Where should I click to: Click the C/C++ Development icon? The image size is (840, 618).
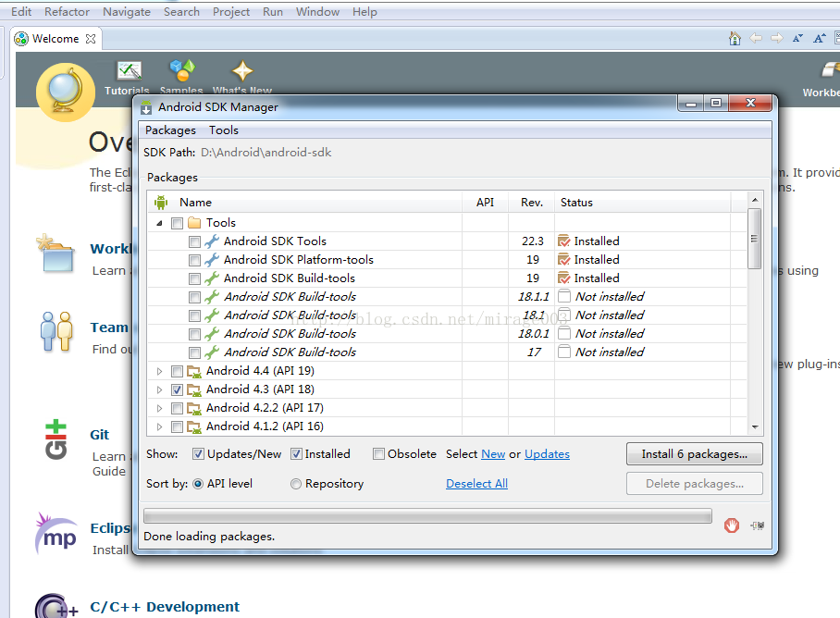[x=56, y=606]
